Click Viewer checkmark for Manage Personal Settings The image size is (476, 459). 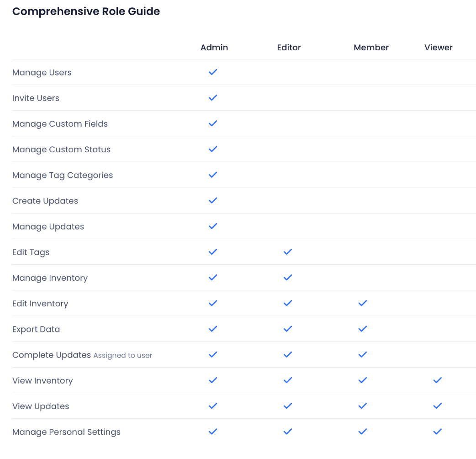(x=437, y=431)
